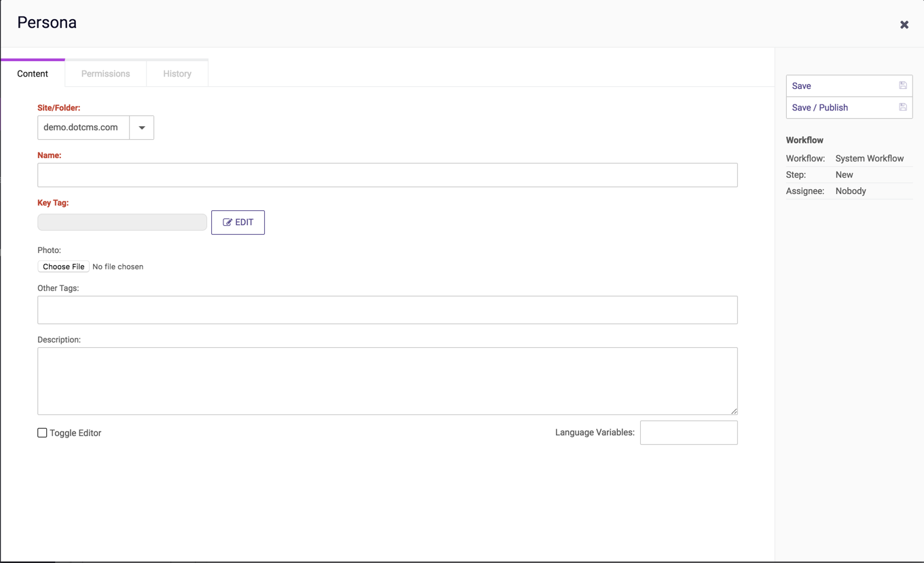Click the greyed-out Key Tag field
The width and height of the screenshot is (924, 563).
click(122, 222)
